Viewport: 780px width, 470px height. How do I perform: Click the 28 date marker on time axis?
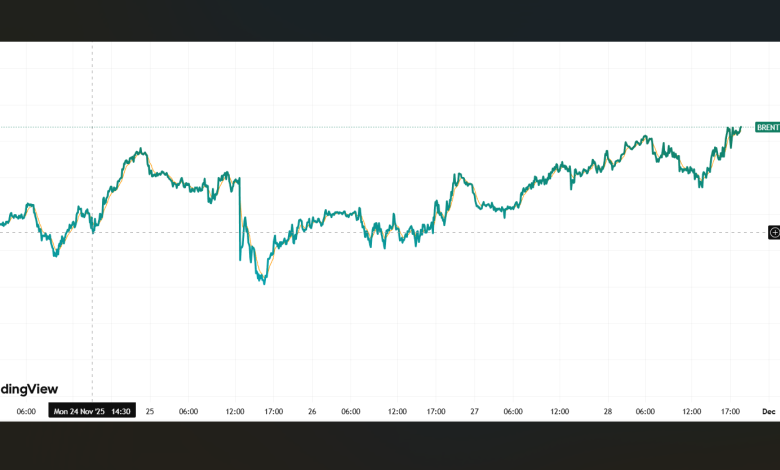click(x=608, y=411)
